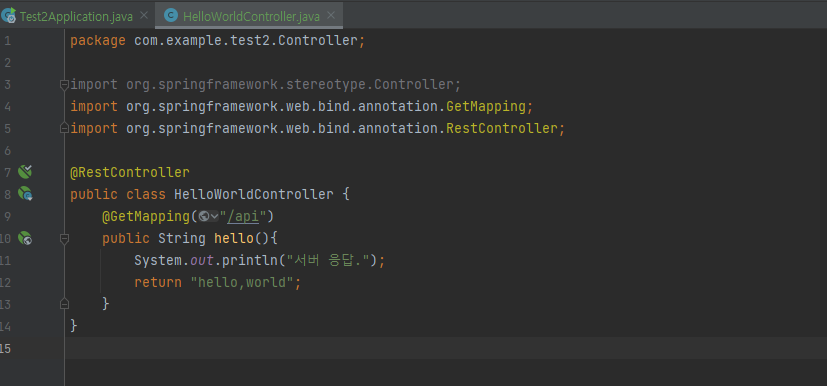Click the request mapping gutter icon on line 10
The height and width of the screenshot is (386, 827).
(x=25, y=238)
